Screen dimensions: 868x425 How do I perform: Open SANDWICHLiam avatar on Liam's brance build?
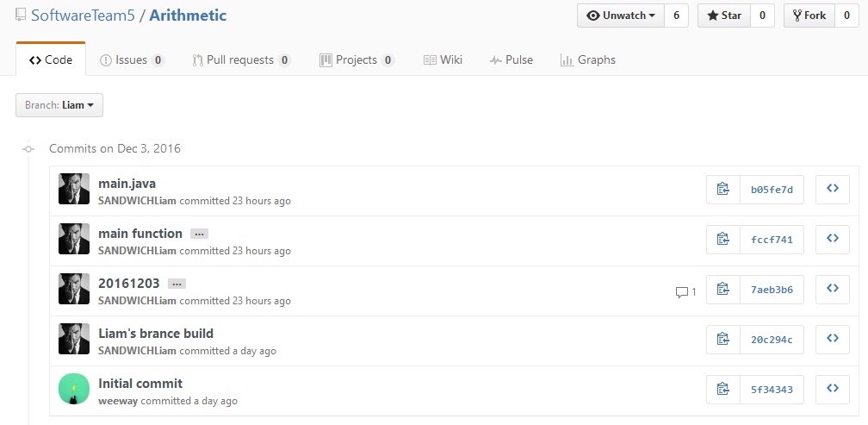tap(74, 339)
